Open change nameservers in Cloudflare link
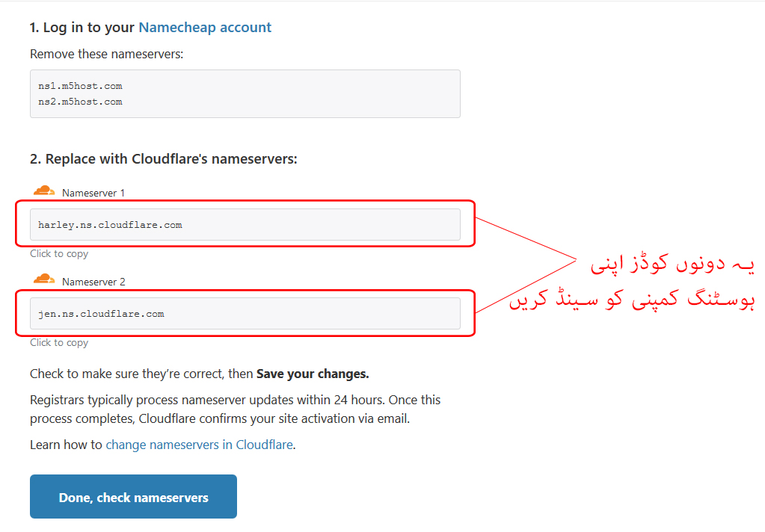 [x=200, y=445]
